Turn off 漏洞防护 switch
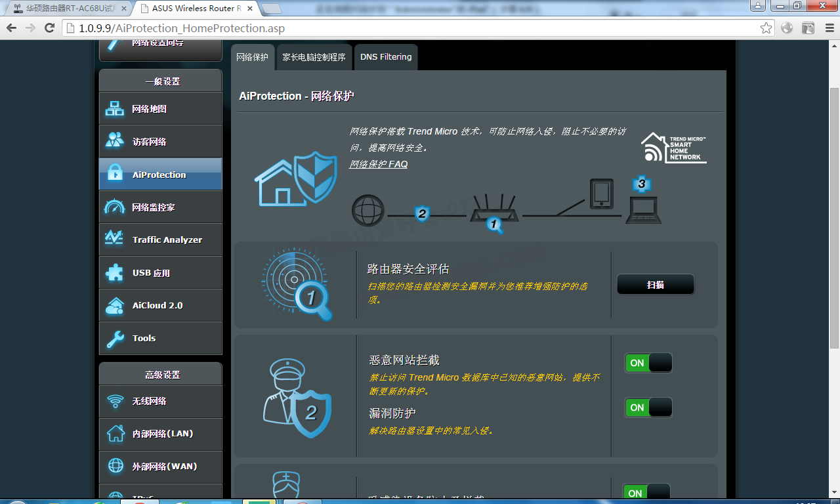This screenshot has width=840, height=504. [x=648, y=408]
